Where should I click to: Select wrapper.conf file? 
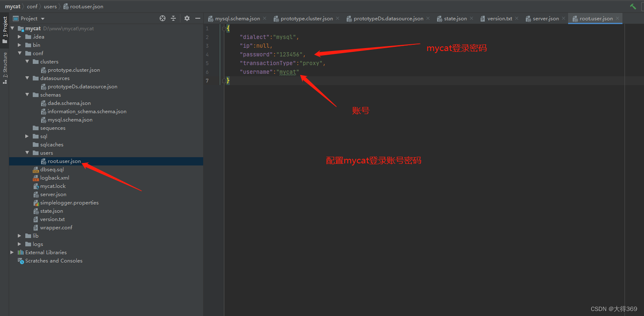point(56,228)
